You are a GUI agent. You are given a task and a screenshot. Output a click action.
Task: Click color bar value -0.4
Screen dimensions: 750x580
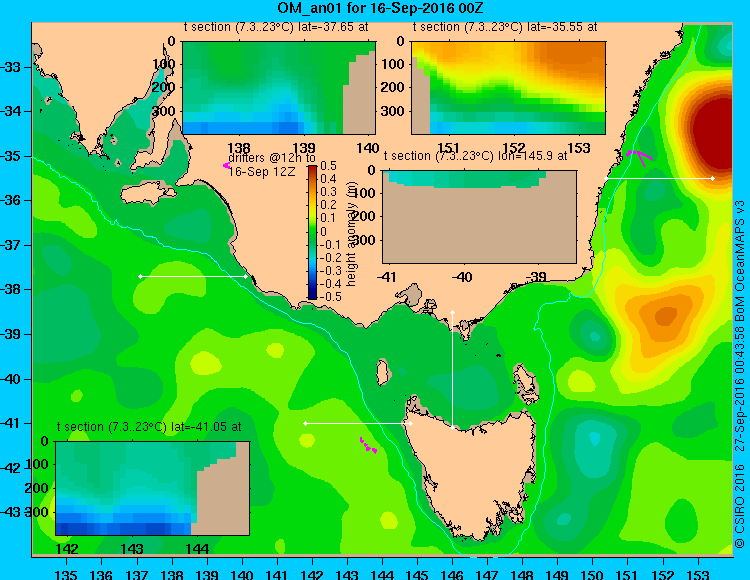[x=330, y=284]
